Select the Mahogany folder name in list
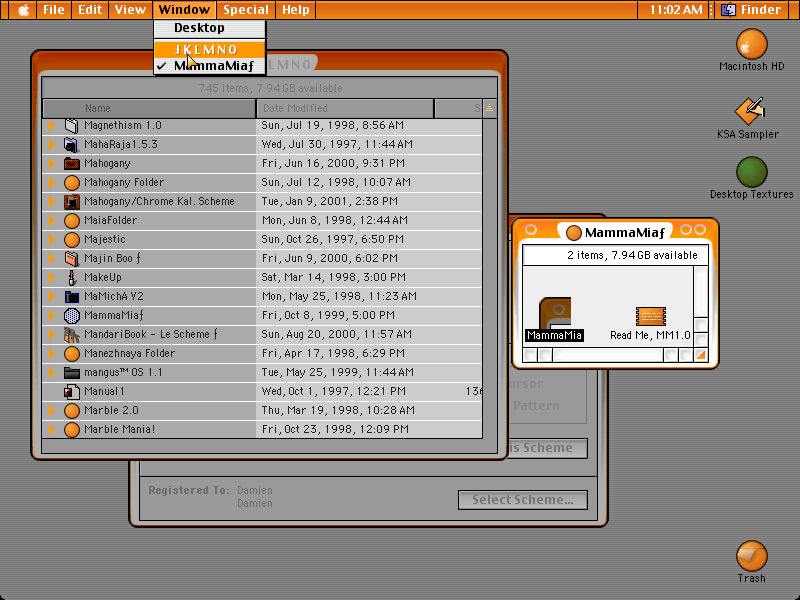 [x=107, y=164]
